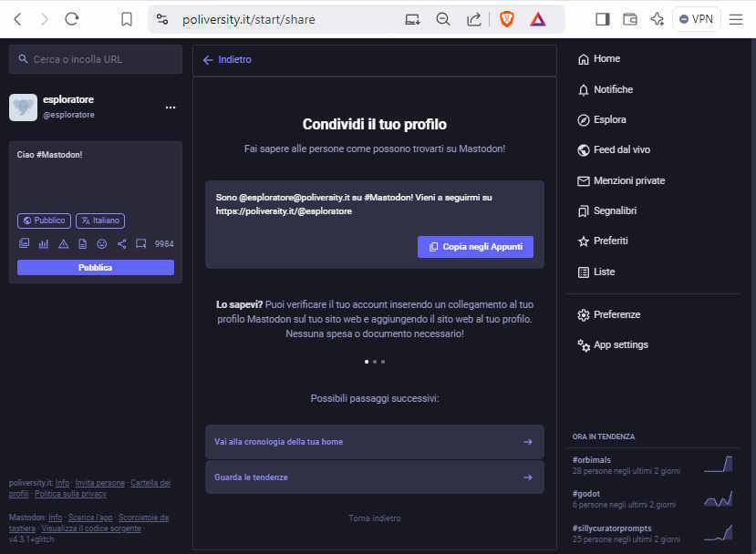The width and height of the screenshot is (756, 554).
Task: Open site settings icon left of the URL
Action: coord(162,19)
